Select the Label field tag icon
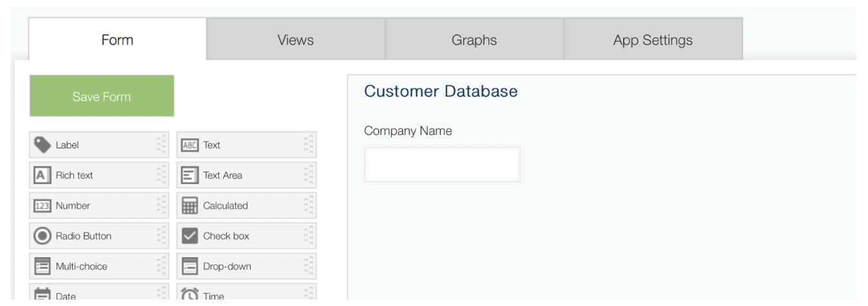 click(x=42, y=145)
